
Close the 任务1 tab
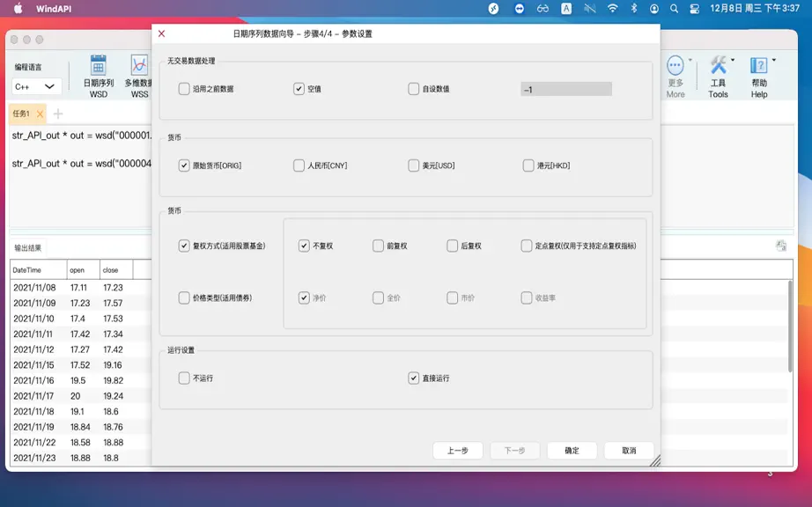coord(40,114)
